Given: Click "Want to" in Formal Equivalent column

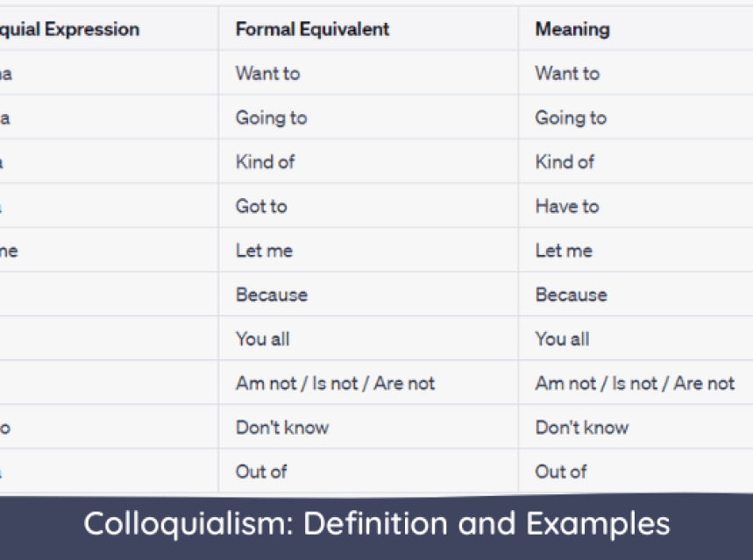Looking at the screenshot, I should coord(267,74).
